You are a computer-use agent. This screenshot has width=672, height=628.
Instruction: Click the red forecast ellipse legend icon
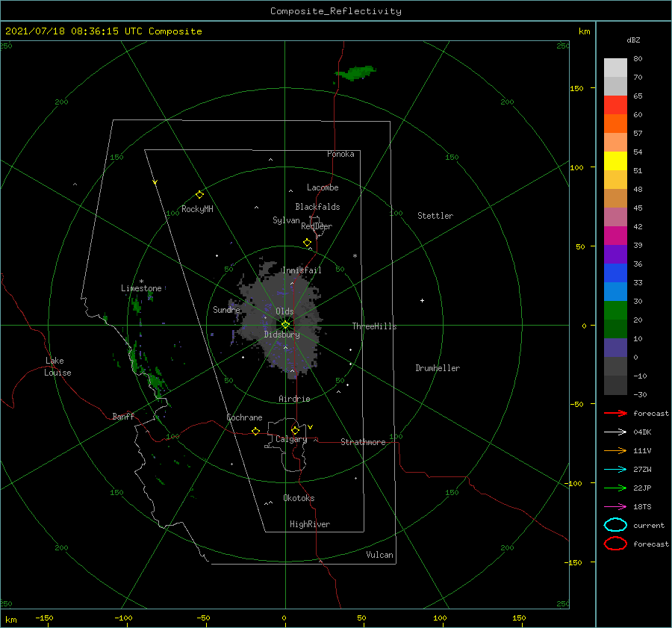pos(615,544)
